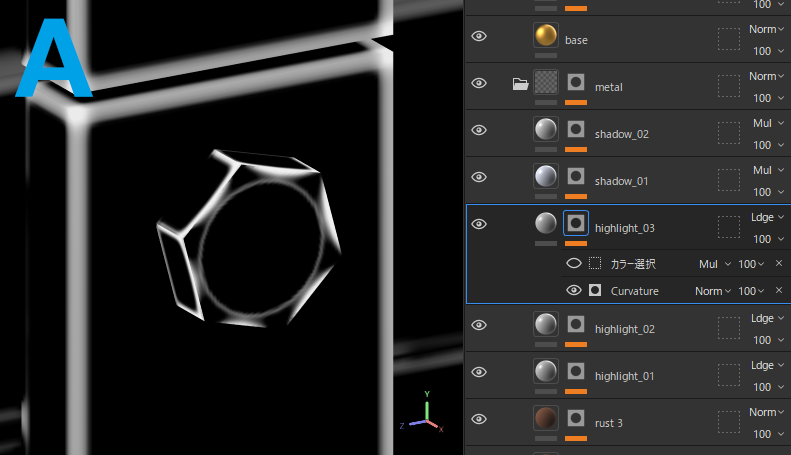Click the base layer gold material thumbnail

click(545, 37)
